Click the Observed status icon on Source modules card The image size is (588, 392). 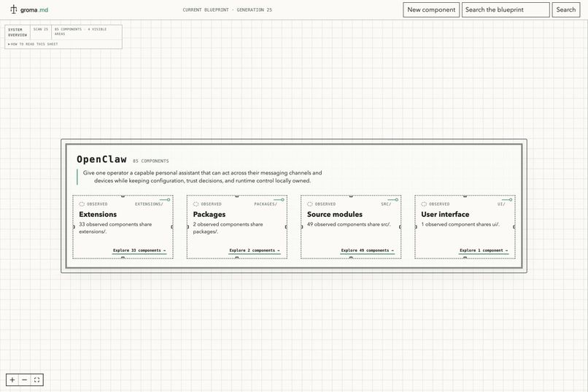point(310,204)
